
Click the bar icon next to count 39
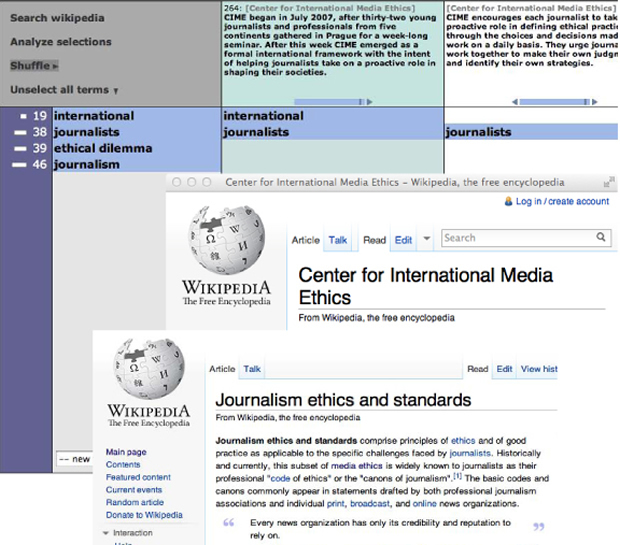20,149
